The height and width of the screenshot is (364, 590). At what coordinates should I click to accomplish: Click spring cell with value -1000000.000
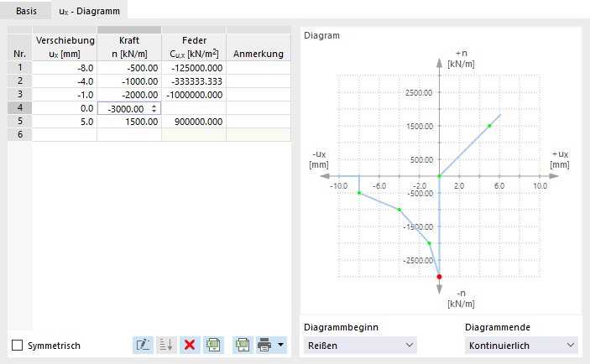click(x=194, y=95)
